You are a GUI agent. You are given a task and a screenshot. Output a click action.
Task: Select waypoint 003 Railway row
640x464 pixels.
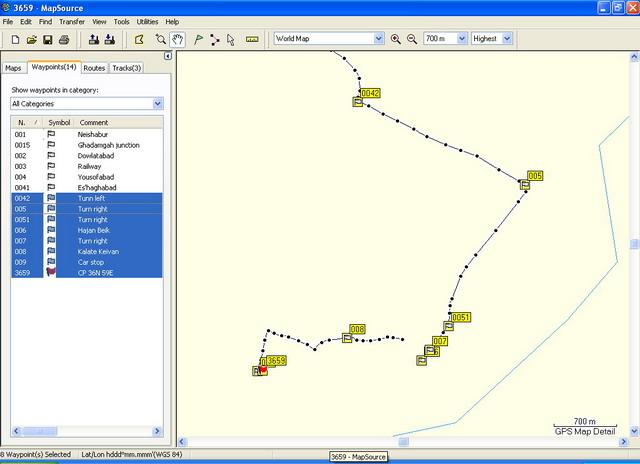pos(87,166)
